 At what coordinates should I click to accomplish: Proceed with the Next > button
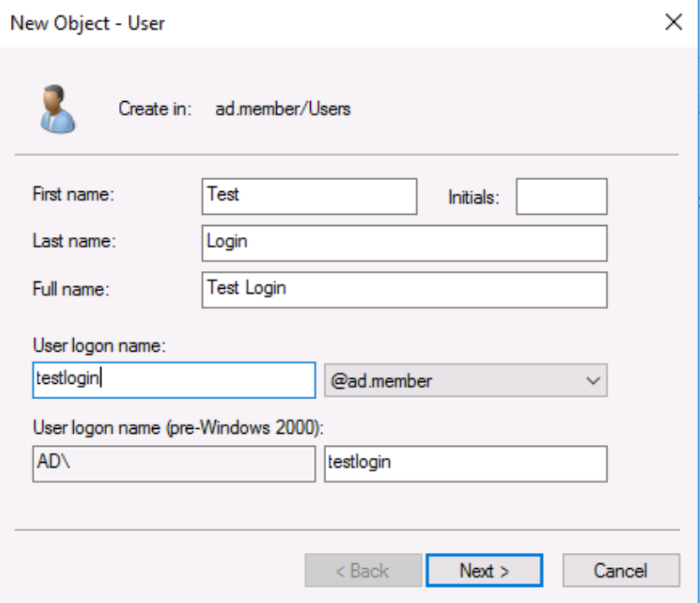pos(483,571)
